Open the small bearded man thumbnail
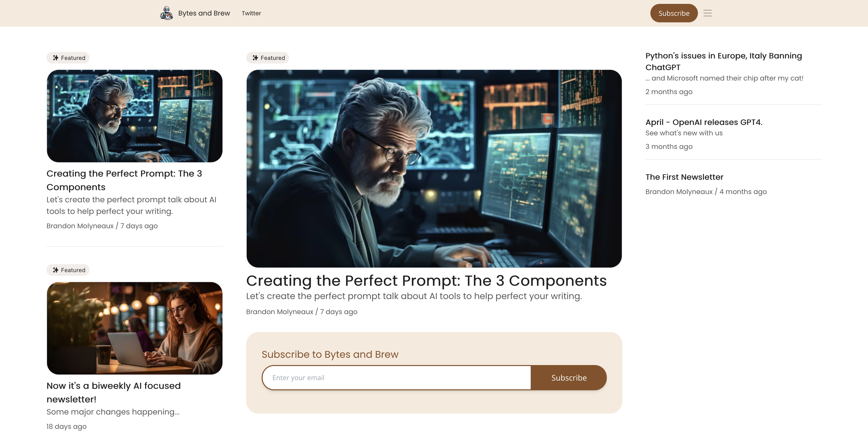 tap(134, 116)
